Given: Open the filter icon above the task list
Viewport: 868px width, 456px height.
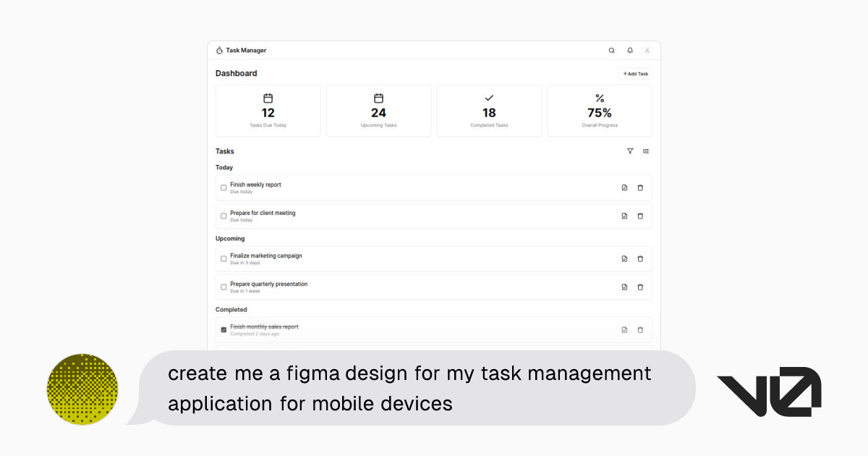Looking at the screenshot, I should [x=630, y=151].
